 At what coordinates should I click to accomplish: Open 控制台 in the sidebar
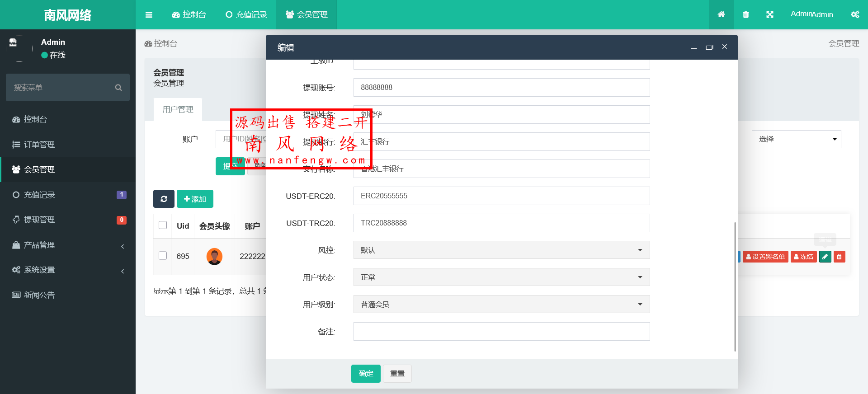68,119
